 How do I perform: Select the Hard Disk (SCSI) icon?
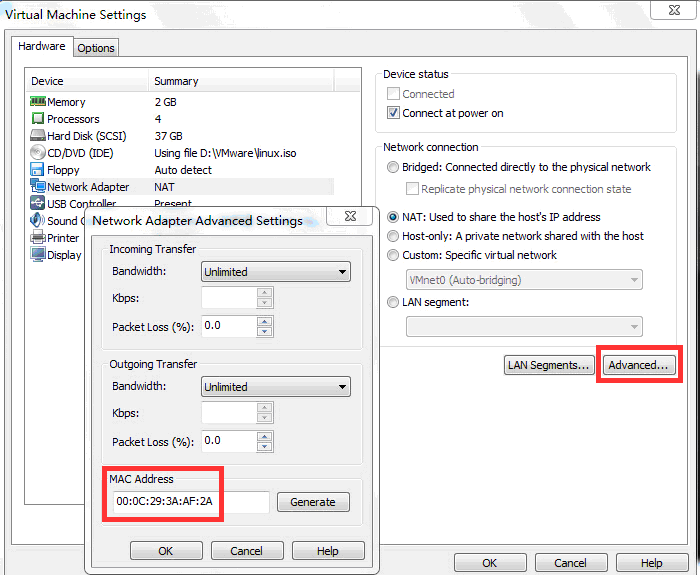click(x=38, y=136)
